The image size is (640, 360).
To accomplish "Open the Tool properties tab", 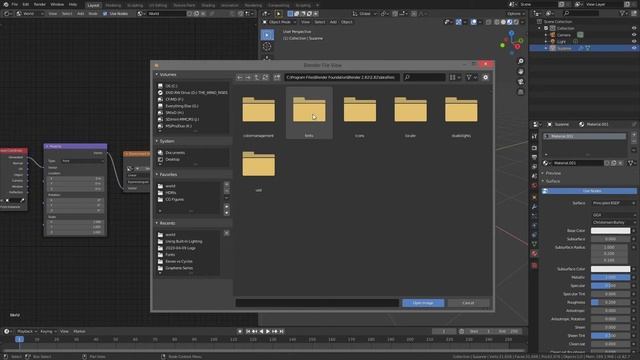I will [534, 136].
